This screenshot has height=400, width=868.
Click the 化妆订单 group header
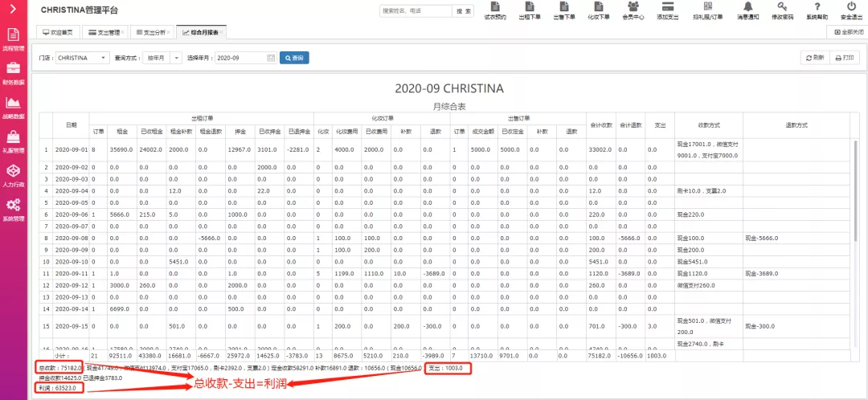[382, 118]
